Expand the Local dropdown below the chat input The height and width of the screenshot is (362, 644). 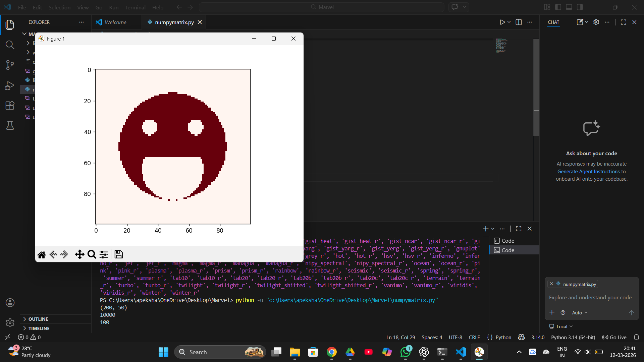click(x=561, y=326)
